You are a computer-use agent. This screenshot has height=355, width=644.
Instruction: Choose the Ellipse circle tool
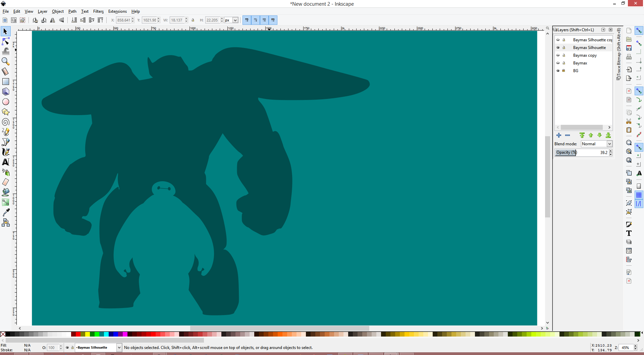click(x=6, y=102)
